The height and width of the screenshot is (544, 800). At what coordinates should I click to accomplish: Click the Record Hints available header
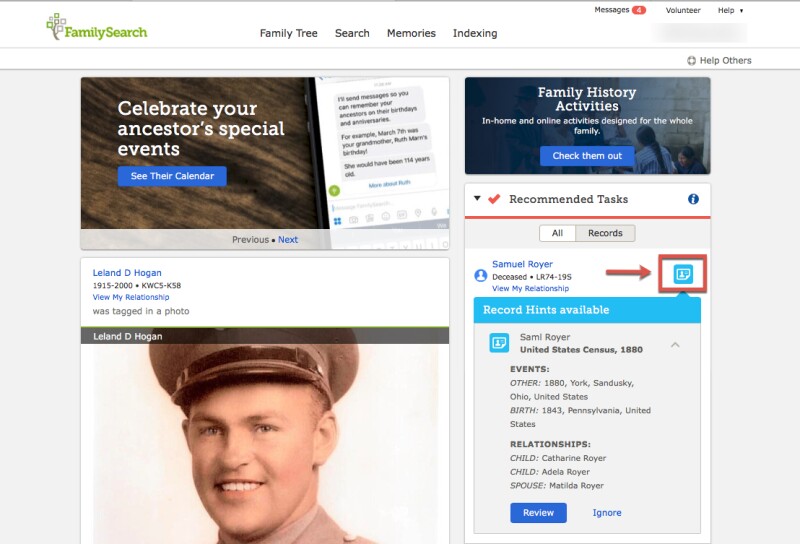(x=587, y=310)
